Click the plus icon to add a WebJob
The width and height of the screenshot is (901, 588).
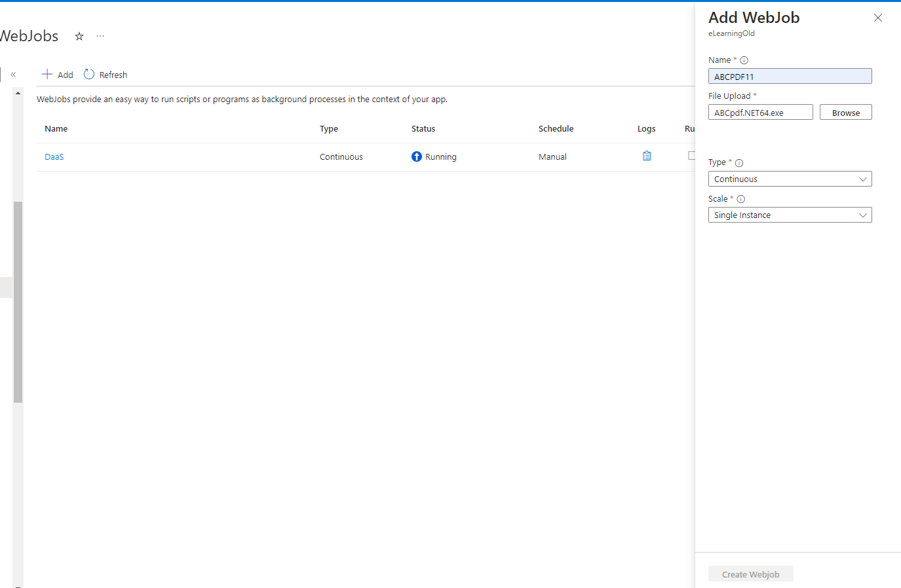46,74
